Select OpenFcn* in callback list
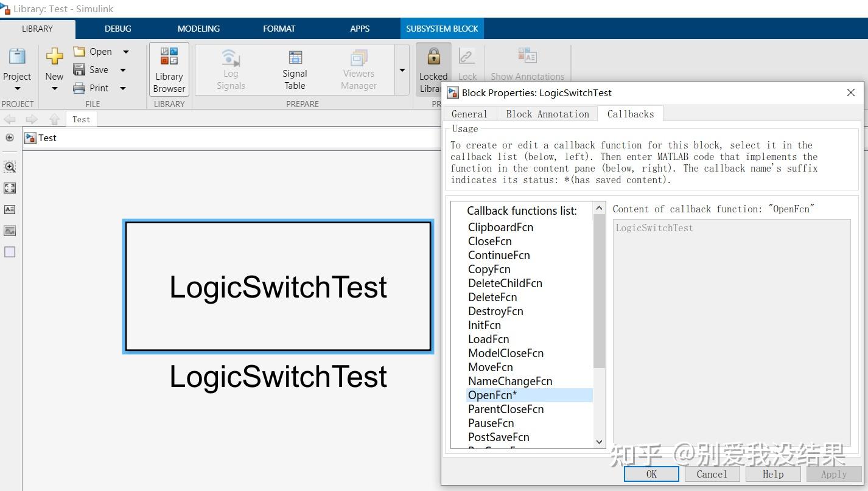Screen dimensions: 868x491 (530, 395)
